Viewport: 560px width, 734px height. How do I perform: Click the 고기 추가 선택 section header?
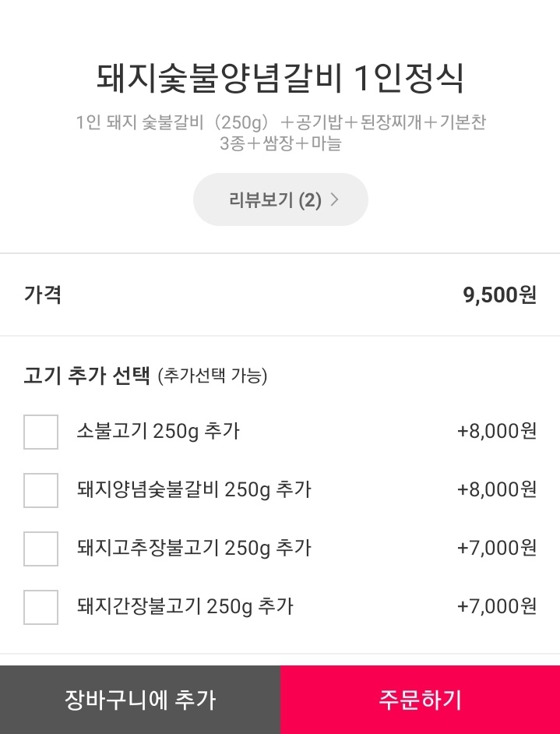pyautogui.click(x=86, y=376)
